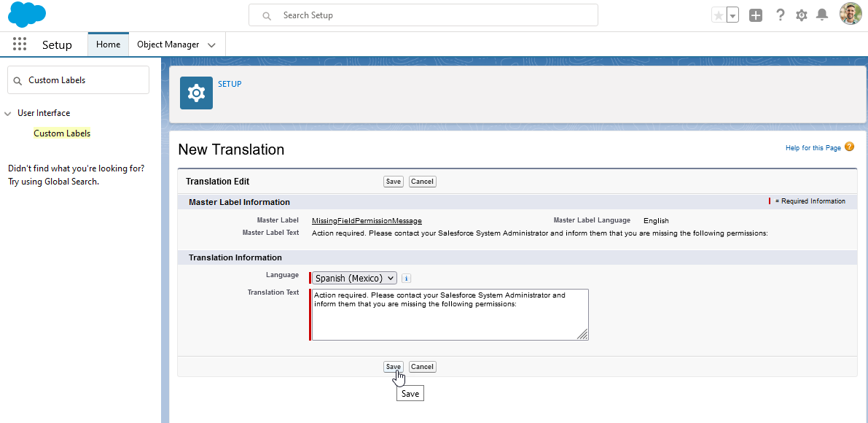Switch to the Home tab
Image resolution: width=868 pixels, height=423 pixels.
pyautogui.click(x=109, y=44)
